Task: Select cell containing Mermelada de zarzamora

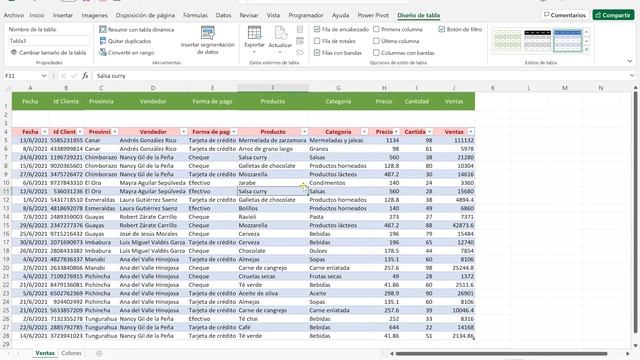Action: (273, 140)
